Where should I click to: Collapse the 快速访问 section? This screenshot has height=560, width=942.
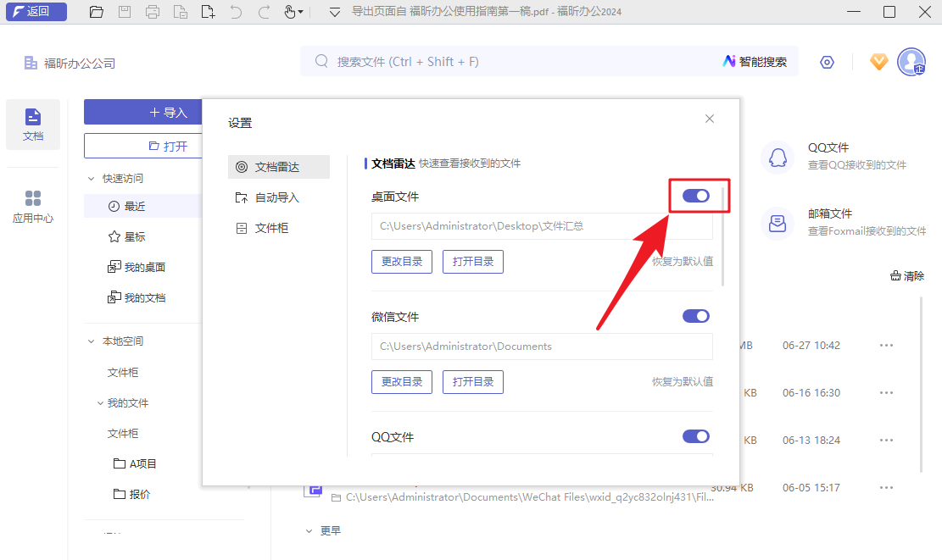(91, 178)
